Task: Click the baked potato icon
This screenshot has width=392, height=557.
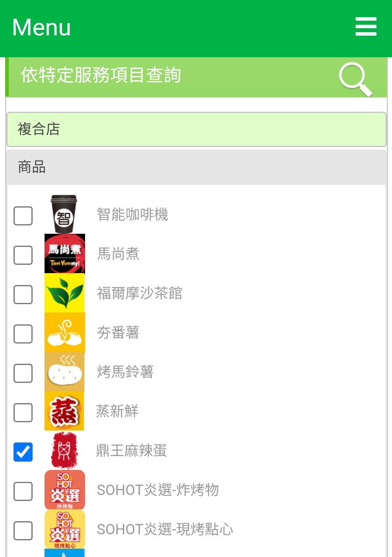Action: pyautogui.click(x=64, y=372)
